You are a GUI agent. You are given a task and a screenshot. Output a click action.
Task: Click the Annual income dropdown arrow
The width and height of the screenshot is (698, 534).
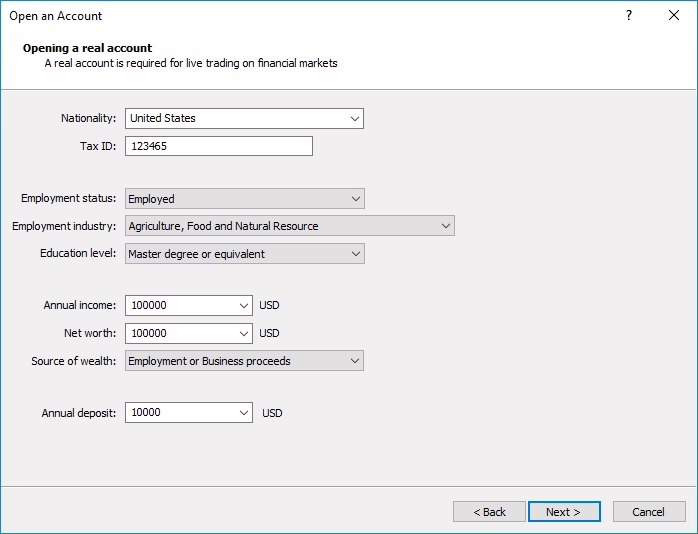(245, 305)
